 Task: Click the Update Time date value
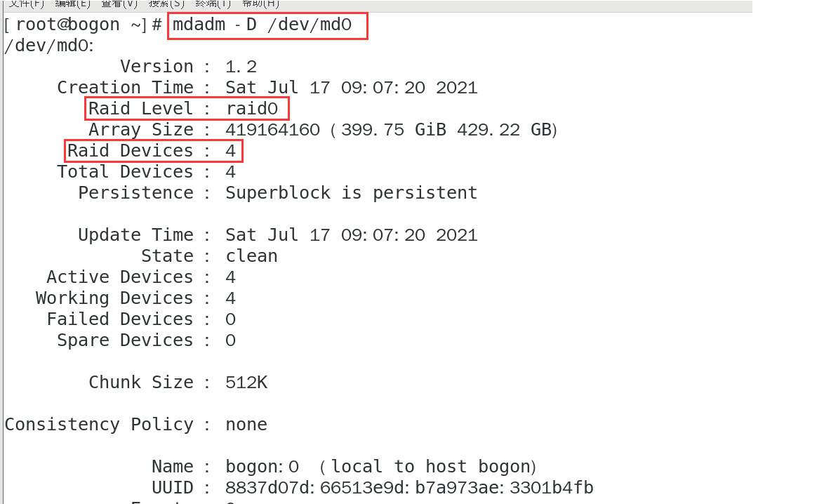coord(351,235)
